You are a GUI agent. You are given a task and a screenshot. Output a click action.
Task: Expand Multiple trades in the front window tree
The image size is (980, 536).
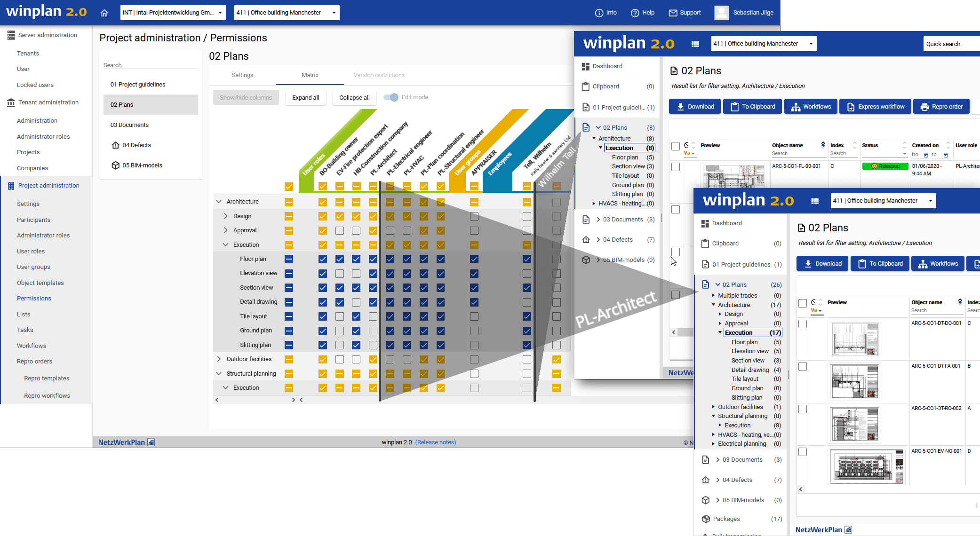pyautogui.click(x=713, y=296)
